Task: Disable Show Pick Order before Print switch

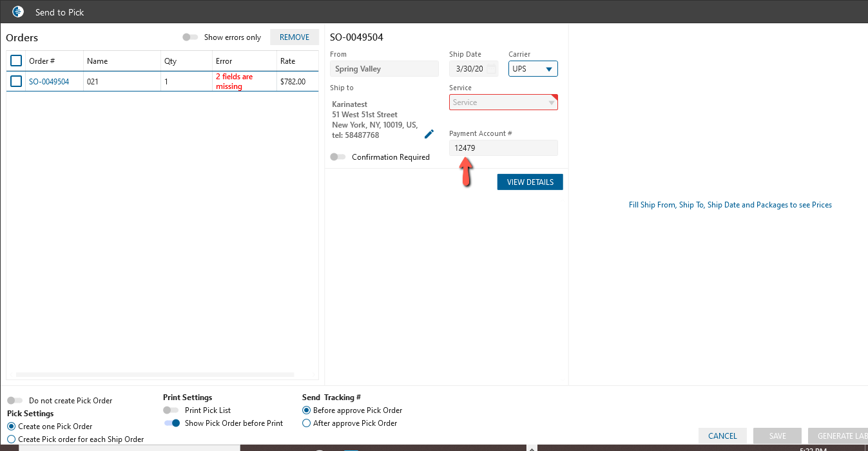Action: point(172,423)
